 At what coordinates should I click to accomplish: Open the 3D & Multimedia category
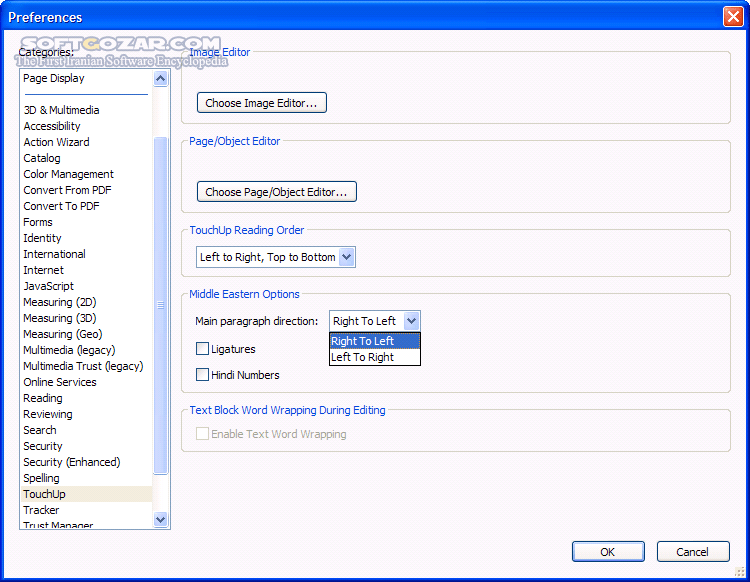coord(62,110)
